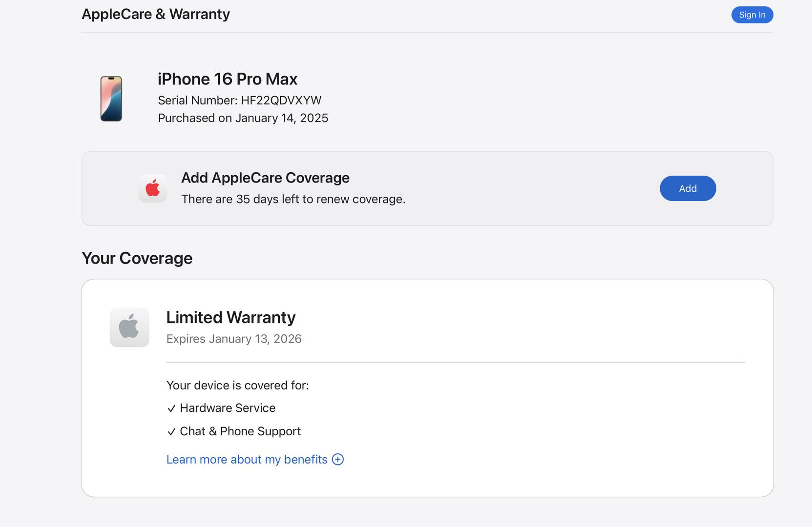This screenshot has height=527, width=812.
Task: Click the red AppleCare apple icon
Action: 153,188
